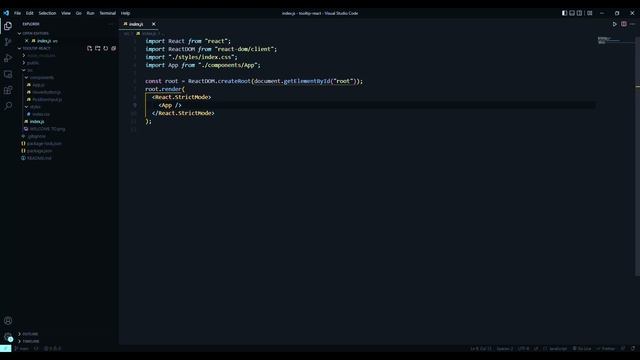The width and height of the screenshot is (640, 360).
Task: Run the code with the play icon
Action: [x=615, y=24]
